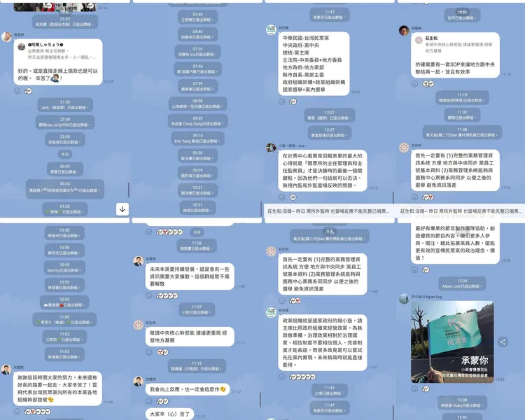Tap the 10:59 Sammy left-group notice

click(64, 267)
